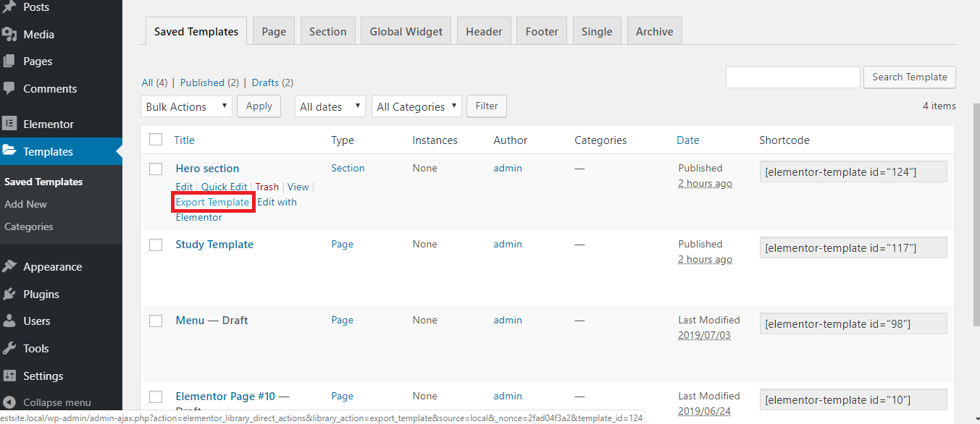This screenshot has height=424, width=980.
Task: Click the Elementor logo icon
Action: coord(9,124)
